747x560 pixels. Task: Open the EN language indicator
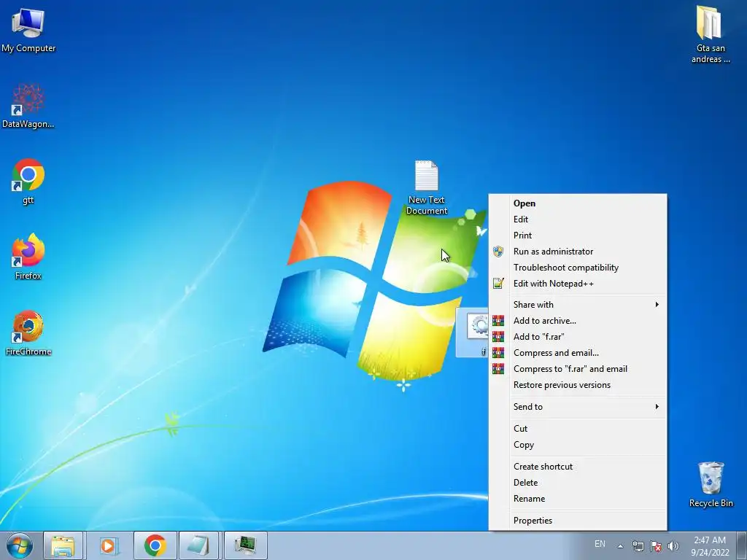point(600,544)
